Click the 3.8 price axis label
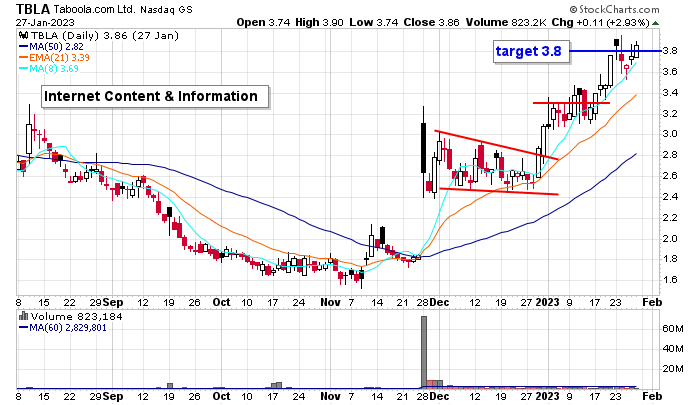Screen dimensions: 700x405 pos(670,51)
